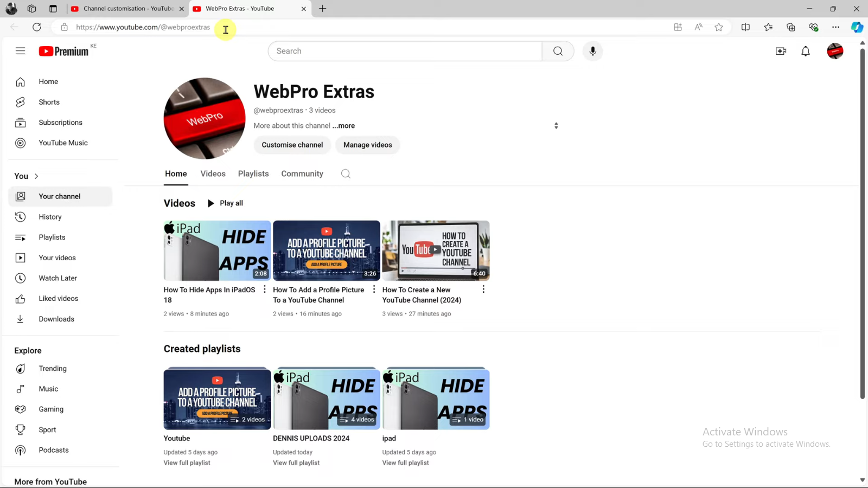Open the account avatar menu
Viewport: 868px width, 488px height.
835,51
